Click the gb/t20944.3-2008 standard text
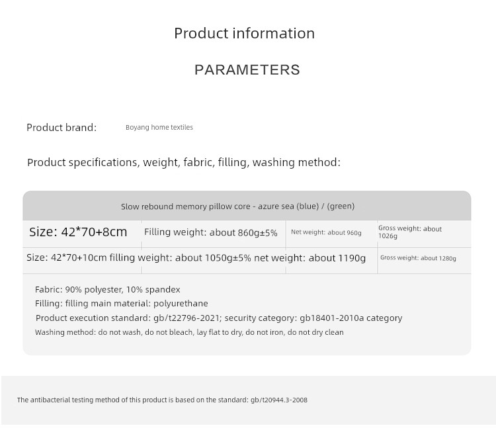Image resolution: width=496 pixels, height=448 pixels. coord(278,400)
